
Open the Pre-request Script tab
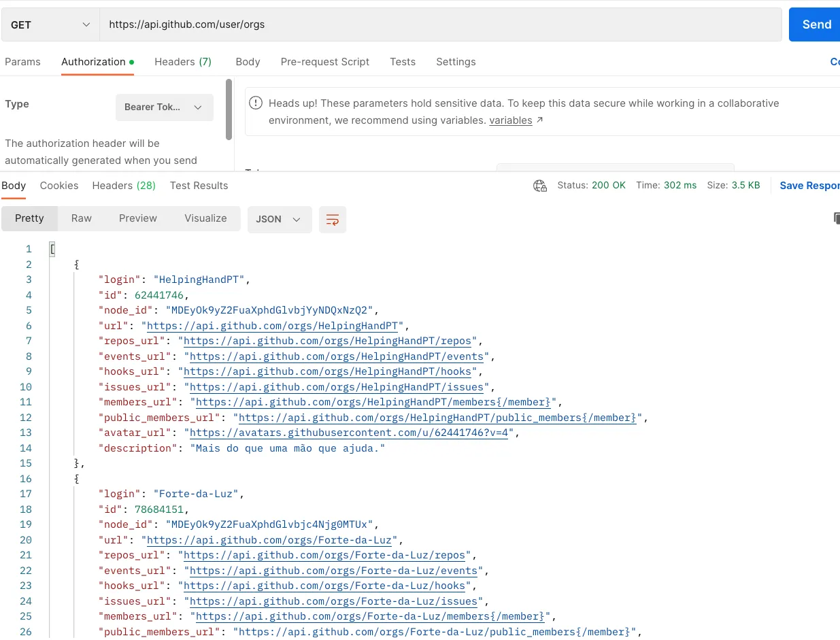[x=325, y=62]
